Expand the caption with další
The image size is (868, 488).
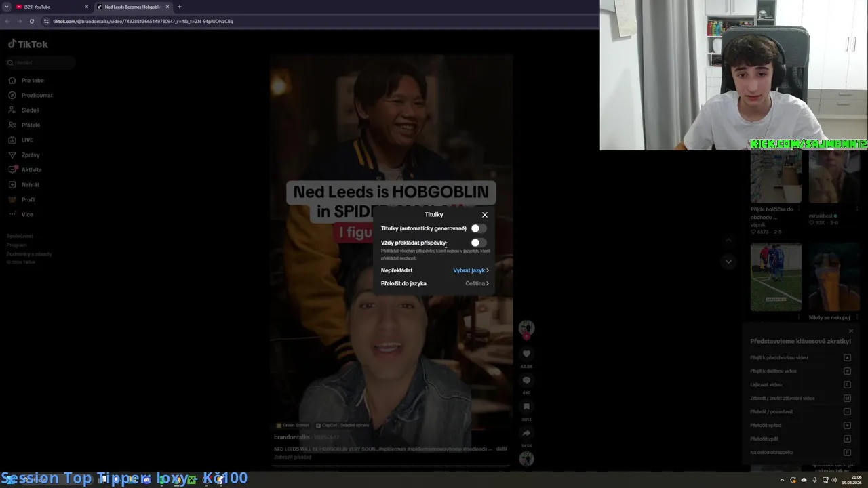pyautogui.click(x=501, y=449)
